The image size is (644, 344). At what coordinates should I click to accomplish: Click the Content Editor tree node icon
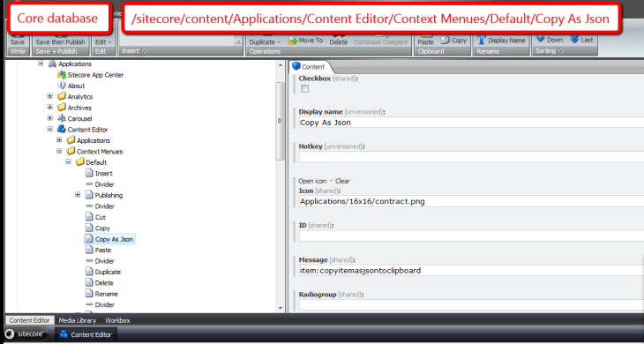[x=62, y=129]
